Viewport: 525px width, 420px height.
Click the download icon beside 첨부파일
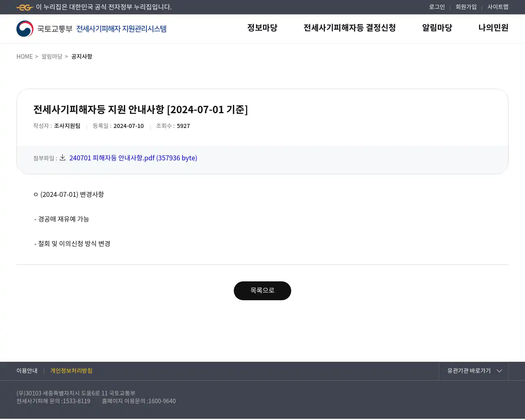(62, 157)
